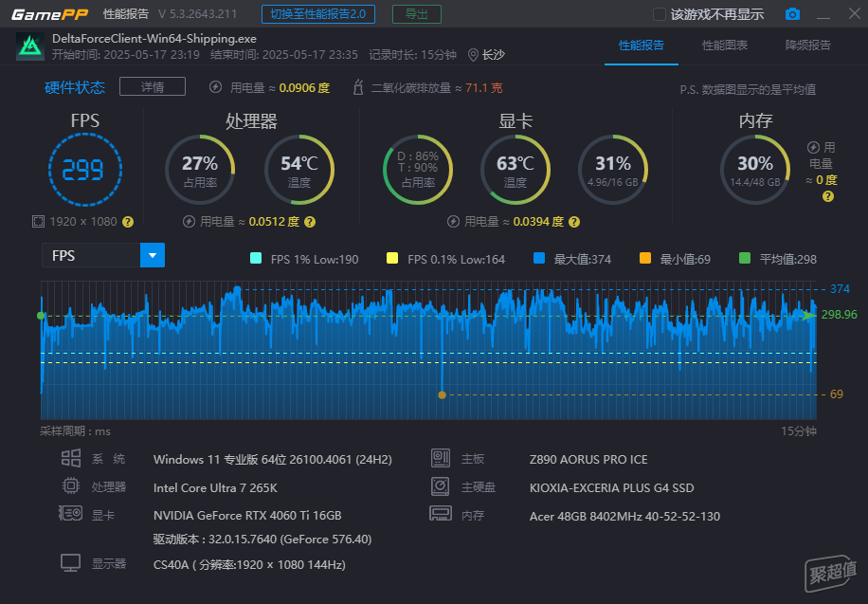Click the GPU memory 31% gauge
This screenshot has height=604, width=868.
click(613, 170)
